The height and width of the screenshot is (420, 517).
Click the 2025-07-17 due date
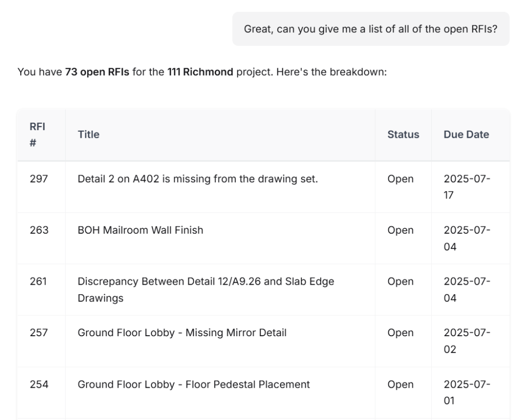tap(467, 187)
